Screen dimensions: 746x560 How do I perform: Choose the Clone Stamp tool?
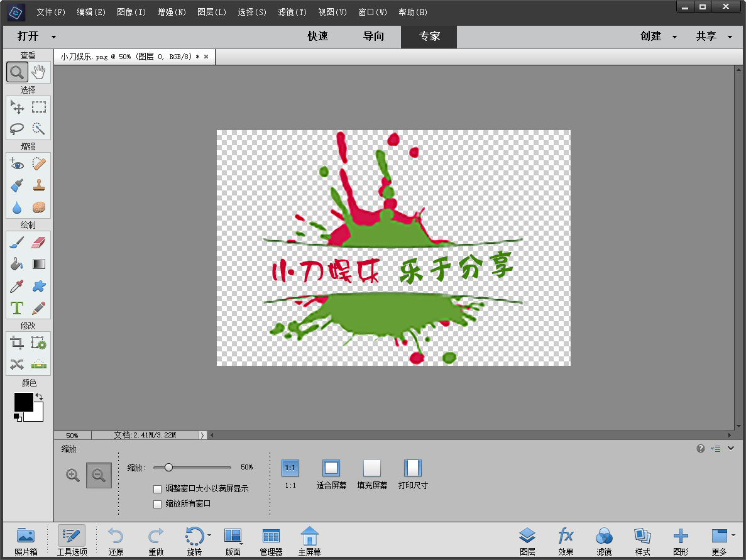click(39, 185)
